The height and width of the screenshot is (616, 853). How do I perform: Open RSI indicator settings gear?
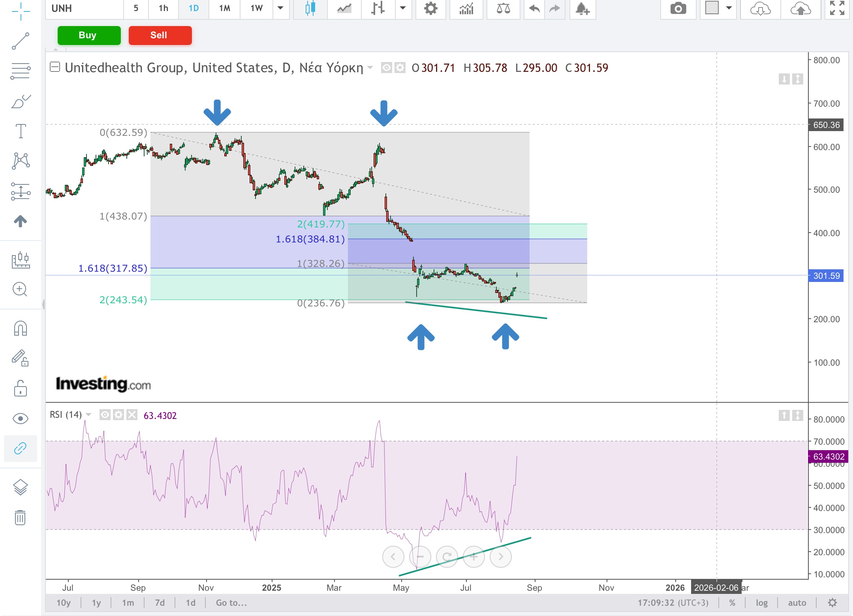(118, 415)
